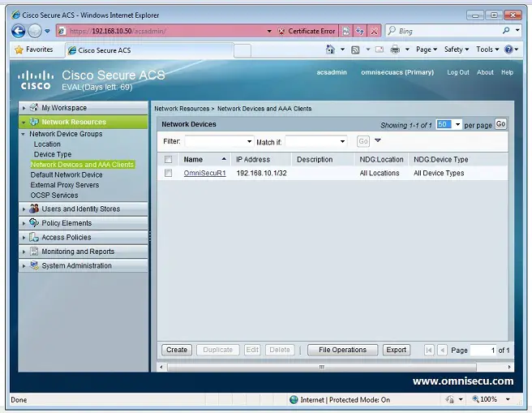532x413 pixels.
Task: Open the per page count dropdown
Action: pyautogui.click(x=457, y=124)
